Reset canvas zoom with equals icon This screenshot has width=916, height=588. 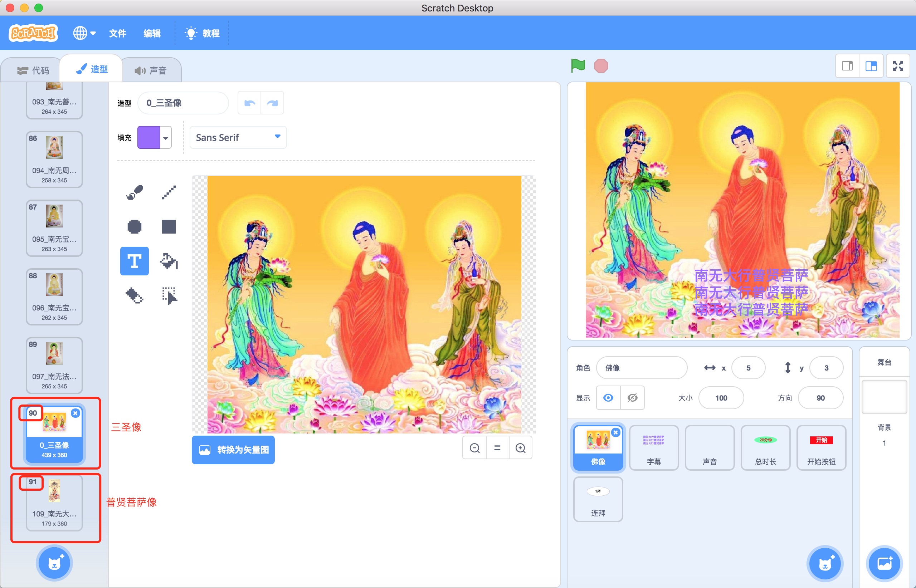[x=497, y=448]
